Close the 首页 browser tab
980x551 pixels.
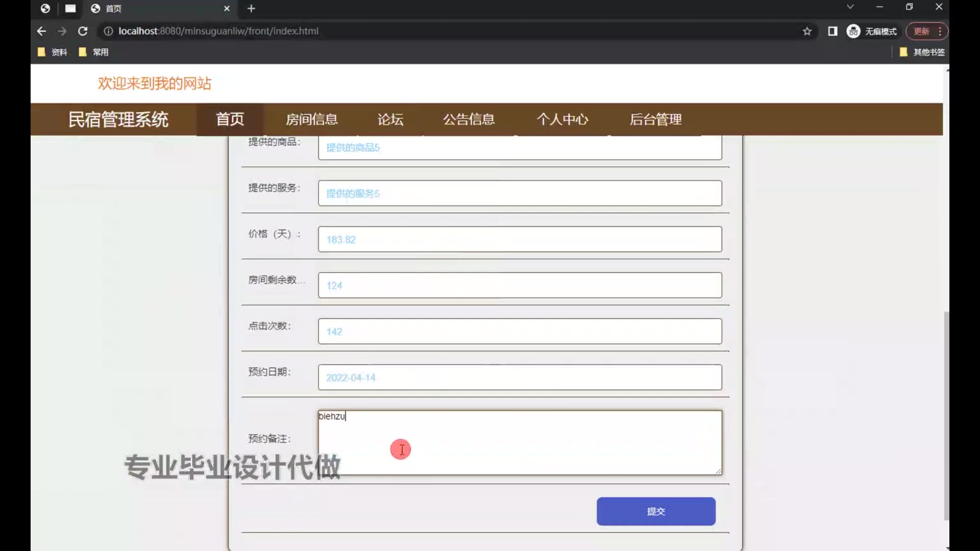pyautogui.click(x=227, y=8)
